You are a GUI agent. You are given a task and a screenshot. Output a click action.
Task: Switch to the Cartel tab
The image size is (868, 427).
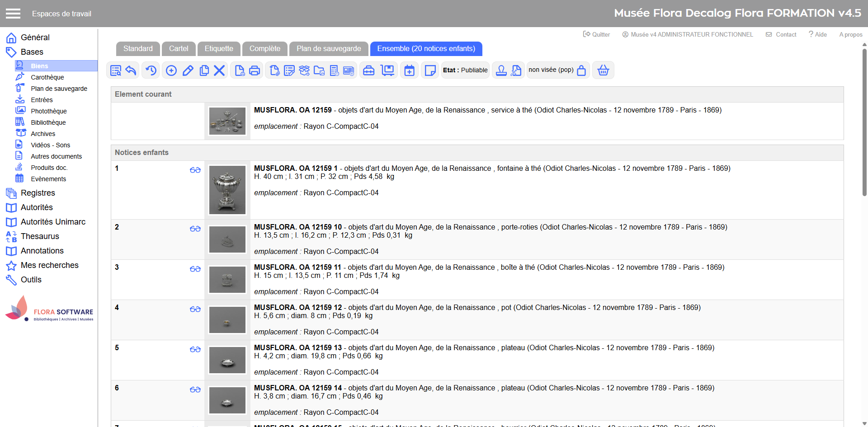click(179, 49)
